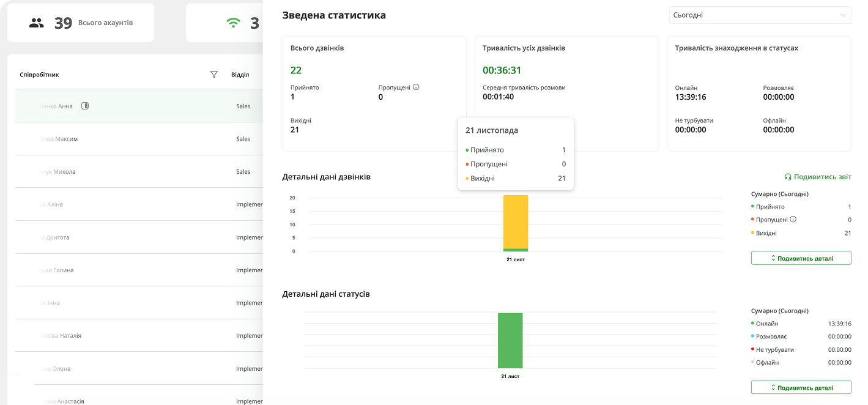
Task: Click the info icon beside "Пропущені" in Всього дзвінків
Action: [x=417, y=87]
